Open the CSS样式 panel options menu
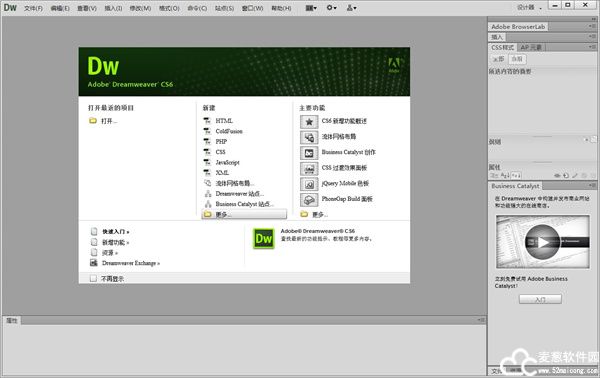The image size is (600, 378). click(x=592, y=47)
